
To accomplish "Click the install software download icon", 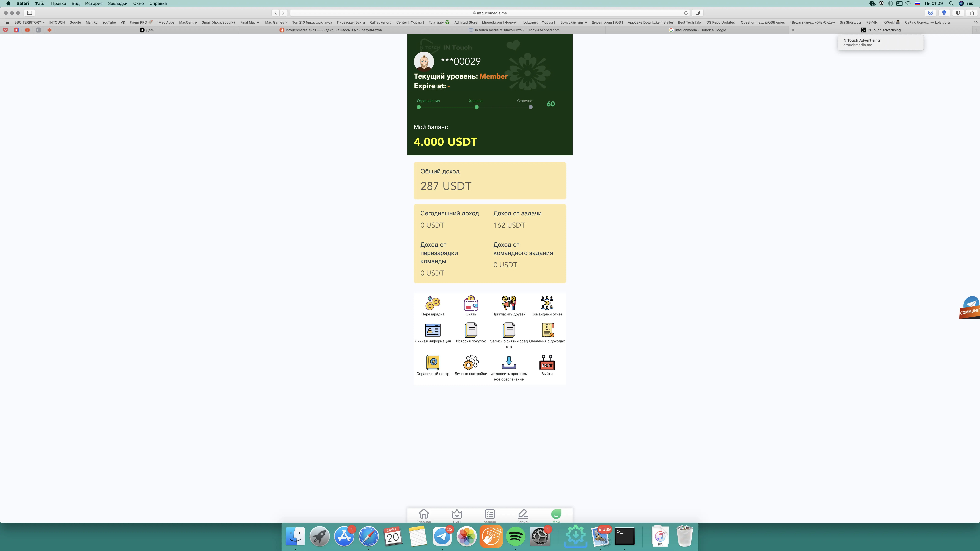I will pyautogui.click(x=509, y=362).
